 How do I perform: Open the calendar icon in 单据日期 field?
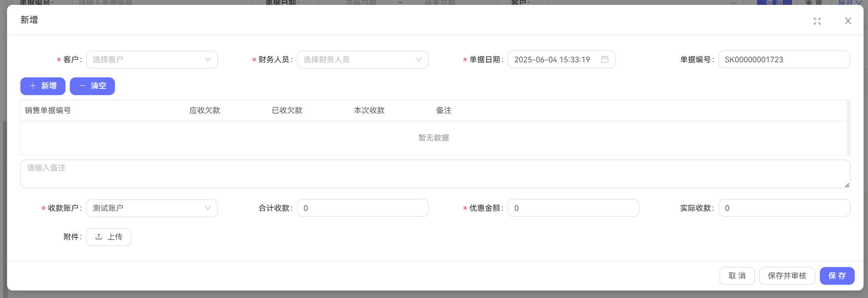[605, 59]
